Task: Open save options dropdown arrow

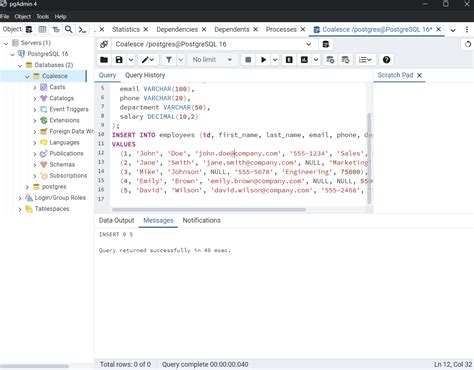Action: 131,60
